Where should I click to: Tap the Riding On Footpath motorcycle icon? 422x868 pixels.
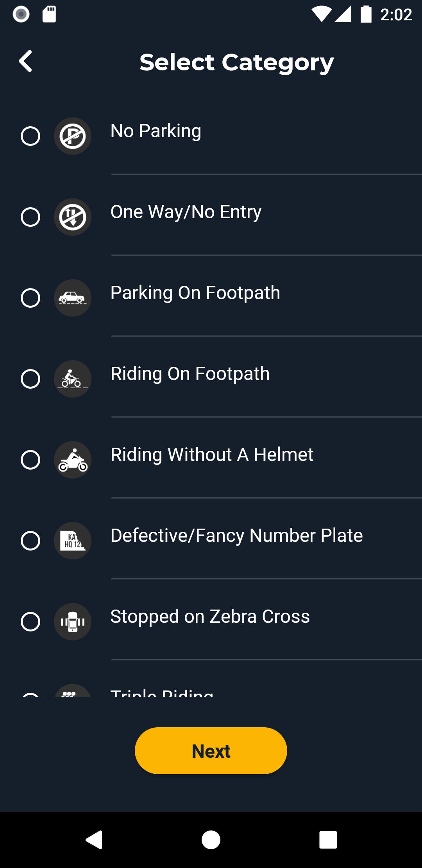73,379
